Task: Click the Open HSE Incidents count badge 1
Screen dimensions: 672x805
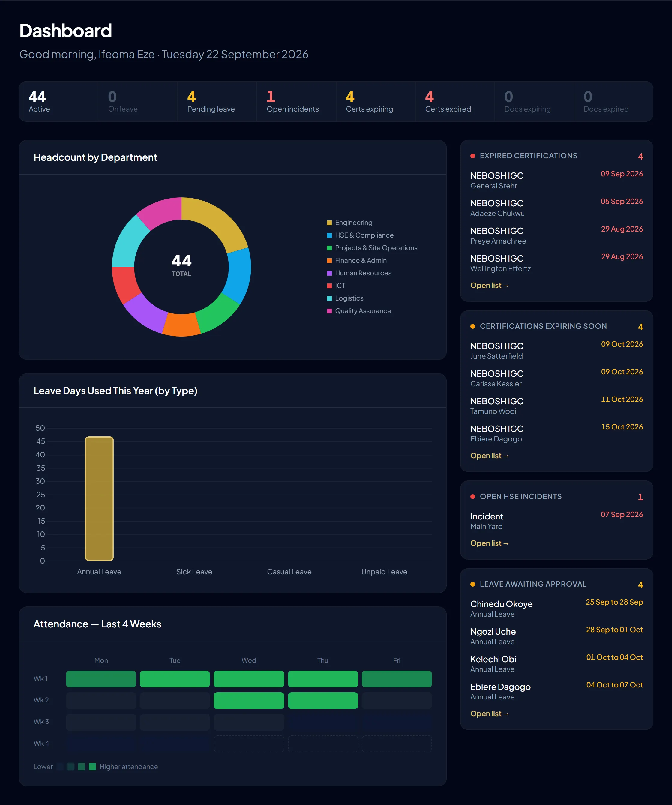Action: click(x=640, y=497)
